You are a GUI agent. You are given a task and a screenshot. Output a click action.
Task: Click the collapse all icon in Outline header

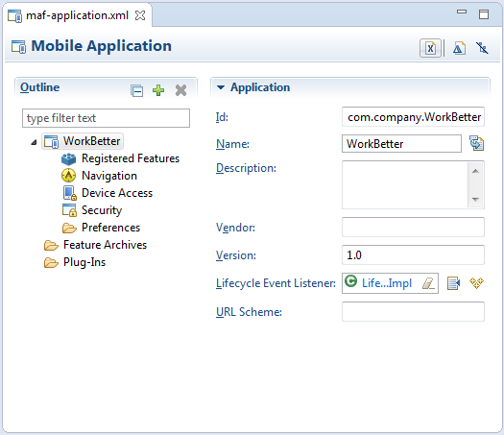tap(136, 90)
